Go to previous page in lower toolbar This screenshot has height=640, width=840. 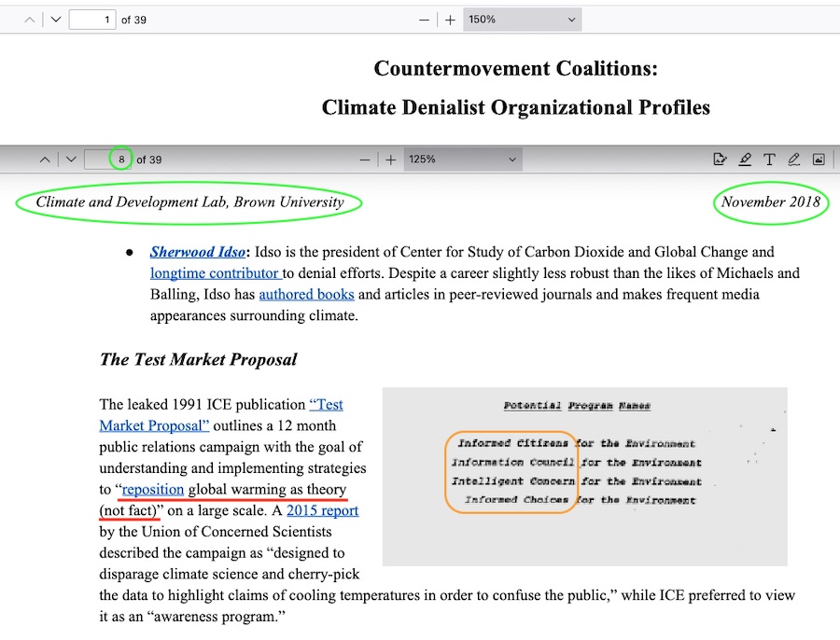coord(45,160)
